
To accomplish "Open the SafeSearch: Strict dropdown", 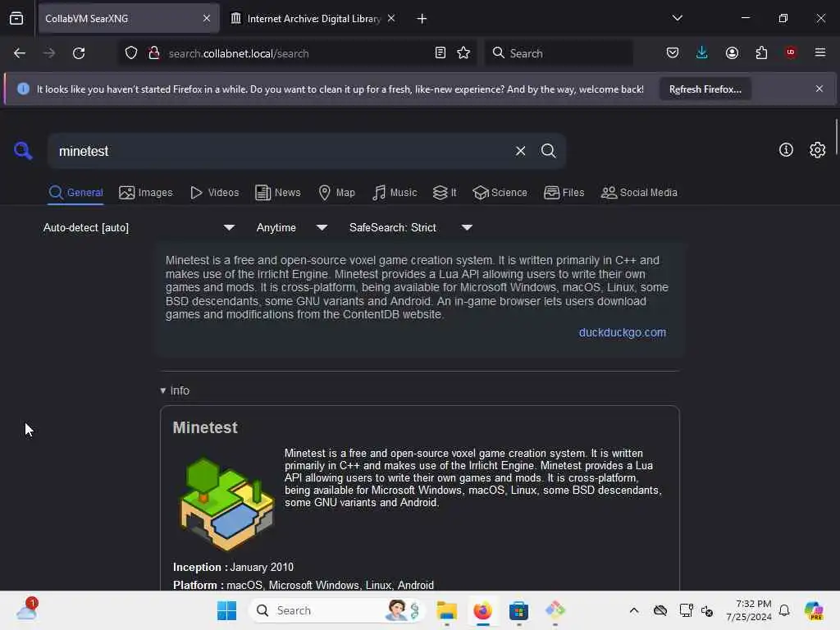I will pos(410,228).
